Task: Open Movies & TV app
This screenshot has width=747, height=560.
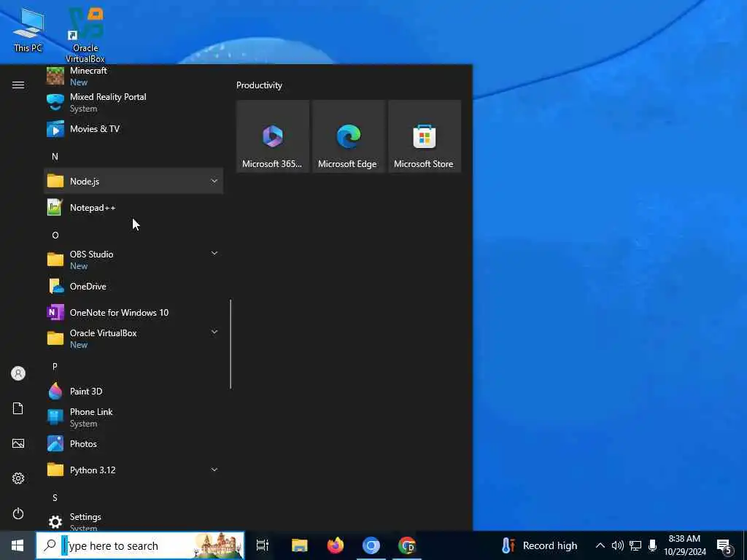Action: point(133,128)
